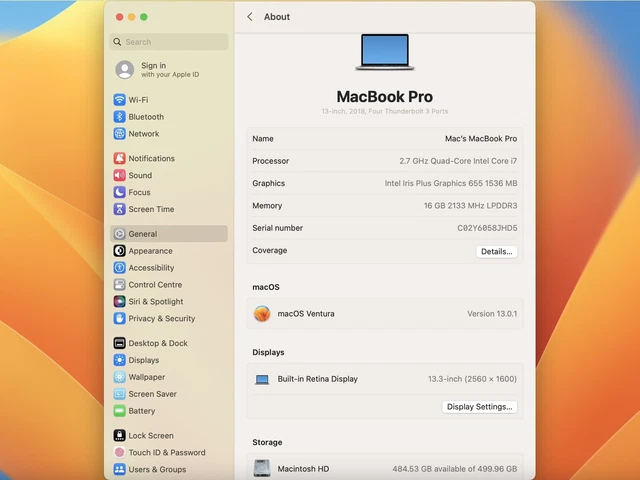640x480 pixels.
Task: Select Screen Saver icon
Action: click(x=119, y=394)
